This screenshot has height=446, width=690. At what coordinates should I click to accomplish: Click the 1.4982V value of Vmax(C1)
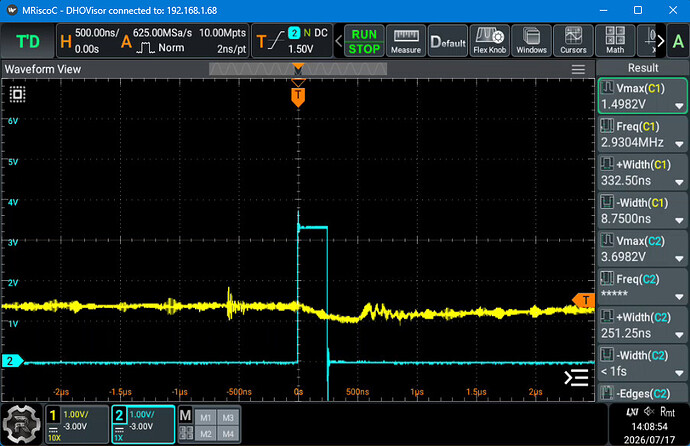coord(624,104)
